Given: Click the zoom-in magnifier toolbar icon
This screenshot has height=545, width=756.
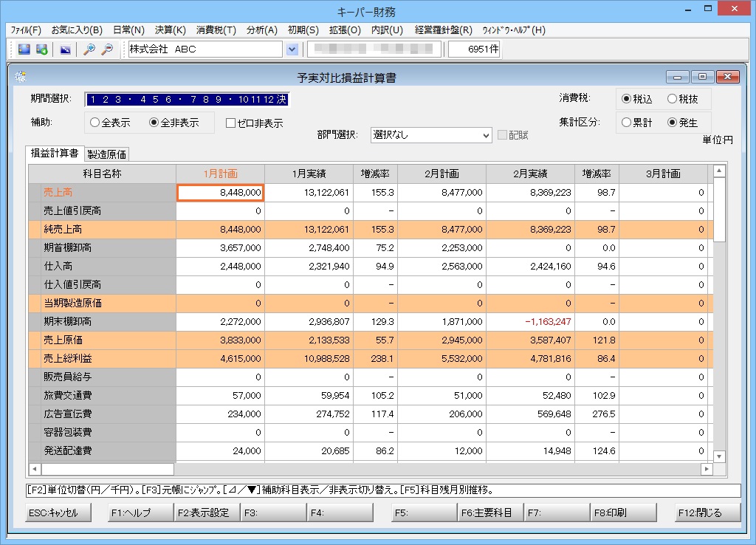Looking at the screenshot, I should click(x=89, y=49).
